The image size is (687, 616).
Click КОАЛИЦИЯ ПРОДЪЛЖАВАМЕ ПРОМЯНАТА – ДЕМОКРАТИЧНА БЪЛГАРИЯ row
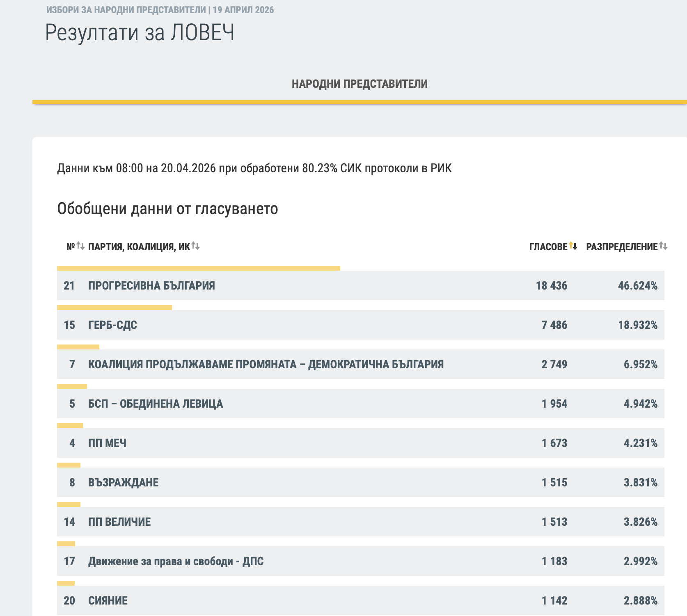pos(266,365)
